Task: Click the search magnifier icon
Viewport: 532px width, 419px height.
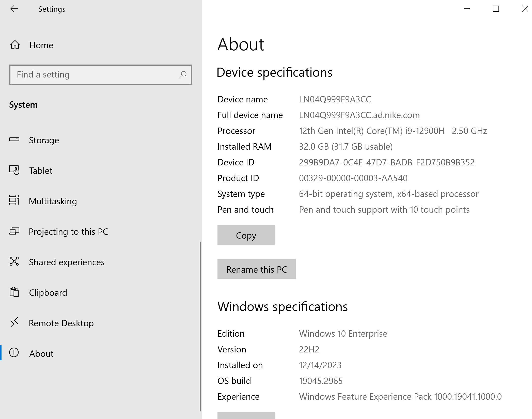Action: [182, 75]
